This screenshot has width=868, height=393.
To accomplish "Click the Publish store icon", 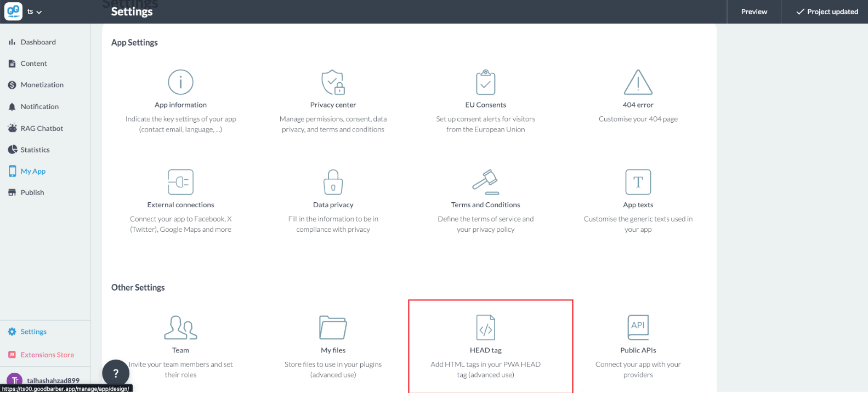I will click(12, 192).
